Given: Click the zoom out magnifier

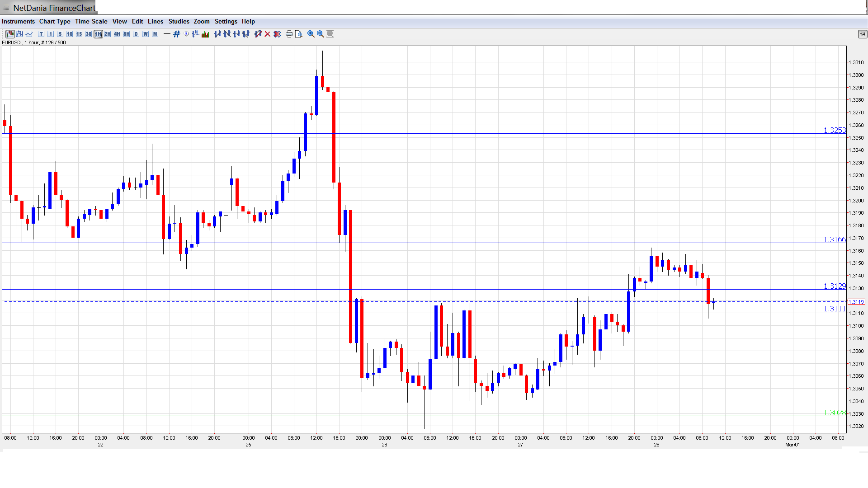Looking at the screenshot, I should (x=320, y=34).
